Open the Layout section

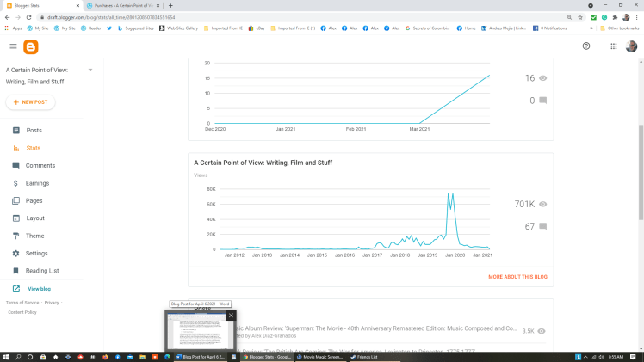tap(35, 218)
